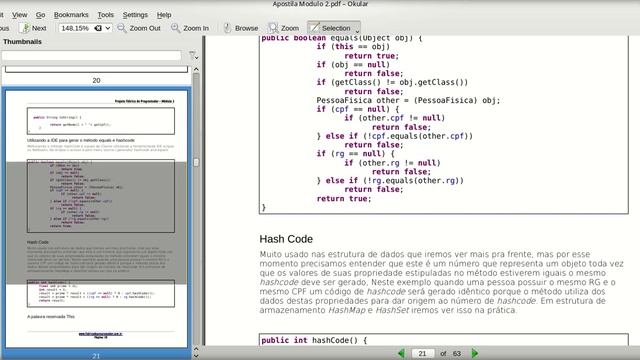Click the Thumbnails panel title
640x360 pixels.
[x=22, y=42]
